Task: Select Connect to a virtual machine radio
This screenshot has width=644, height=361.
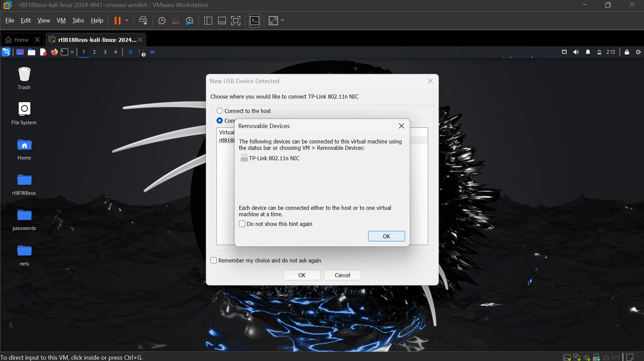Action: (x=219, y=121)
